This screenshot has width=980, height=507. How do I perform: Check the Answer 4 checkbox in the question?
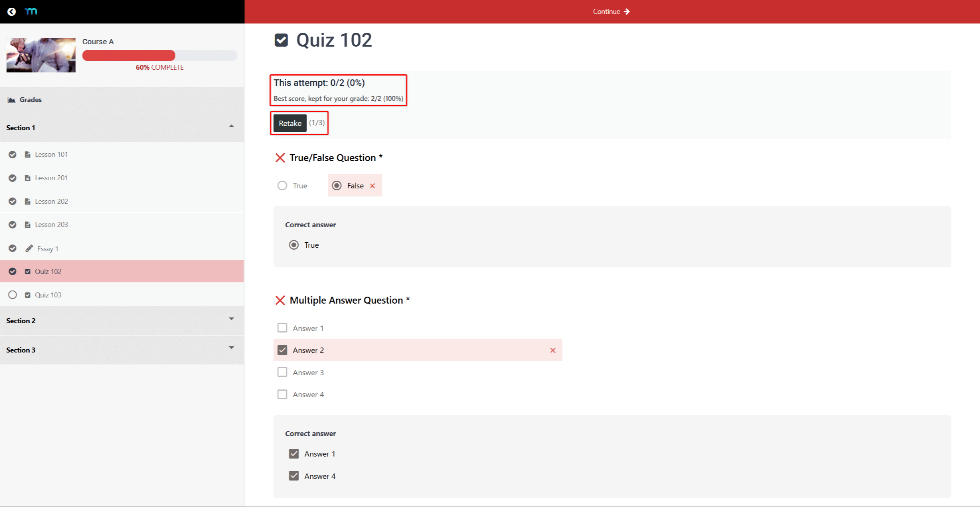point(282,395)
